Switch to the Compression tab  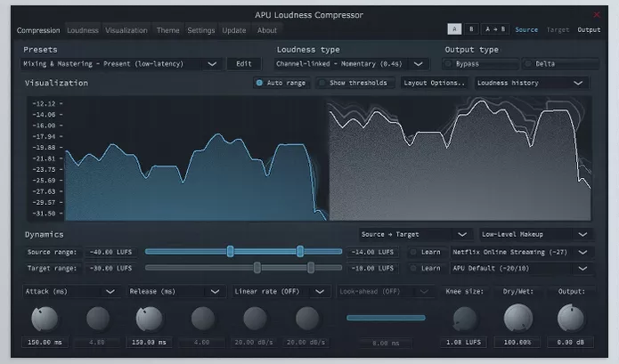pyautogui.click(x=38, y=30)
